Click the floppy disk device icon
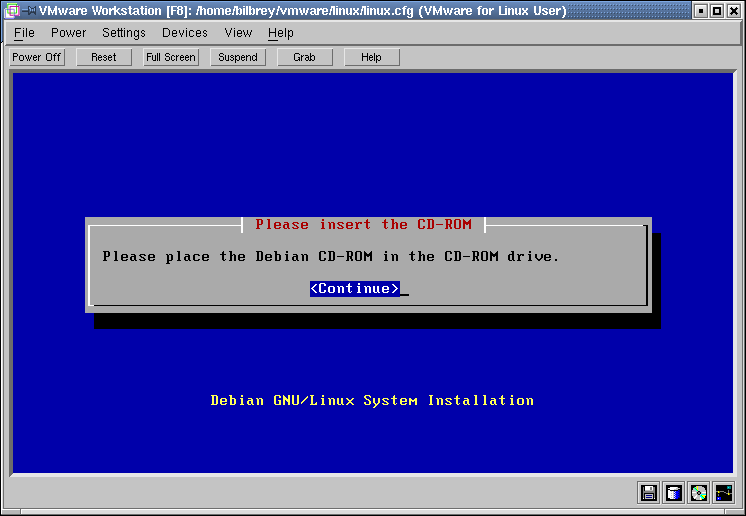 click(x=648, y=492)
